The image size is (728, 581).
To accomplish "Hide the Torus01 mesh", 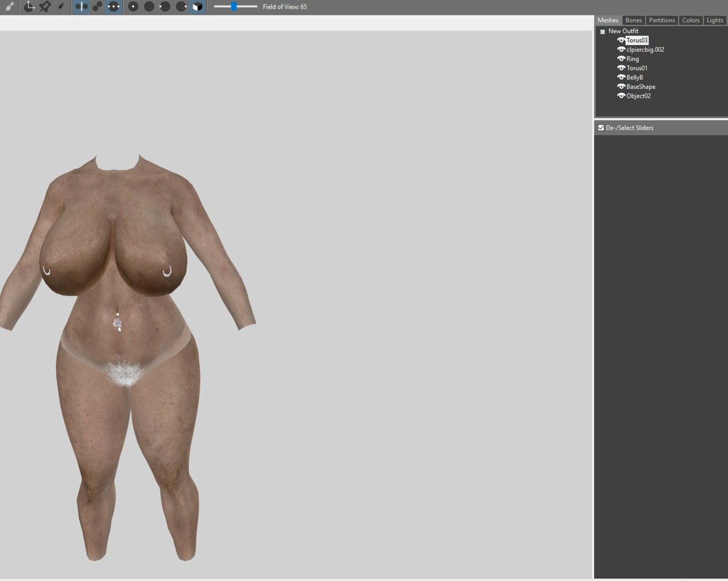I will (621, 68).
